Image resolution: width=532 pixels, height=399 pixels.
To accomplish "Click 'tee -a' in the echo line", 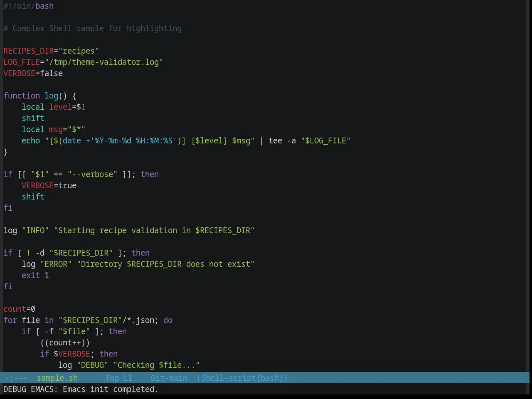I will [282, 140].
